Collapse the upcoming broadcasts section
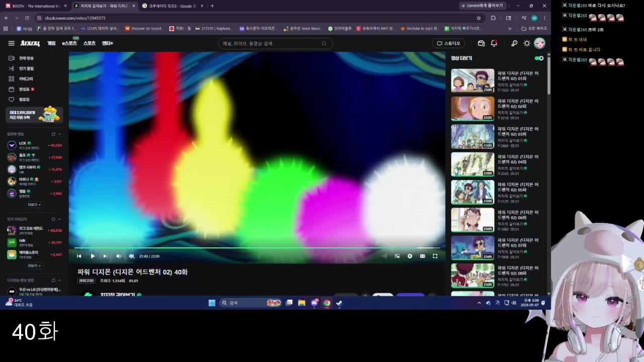The width and height of the screenshot is (644, 362). (59, 280)
